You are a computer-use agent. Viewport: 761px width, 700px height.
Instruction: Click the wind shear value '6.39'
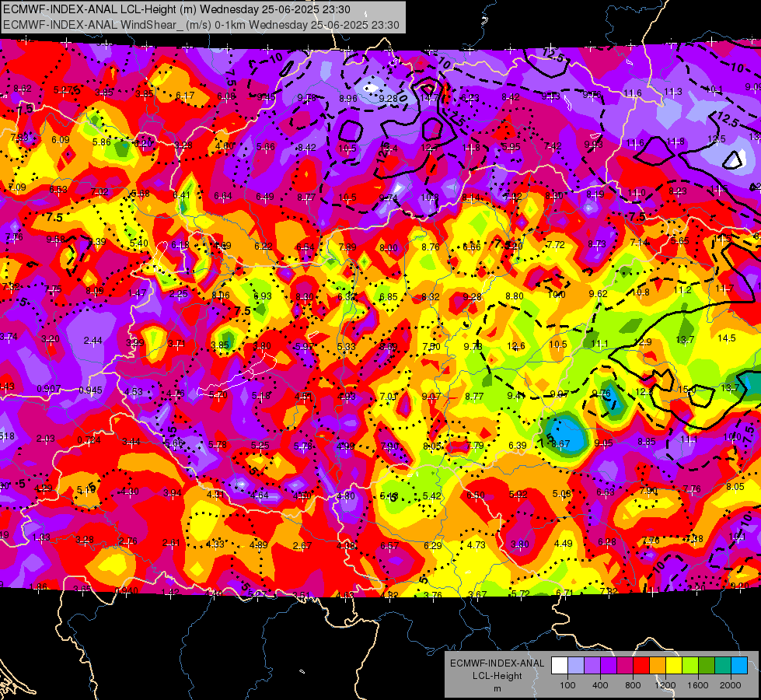pos(518,446)
